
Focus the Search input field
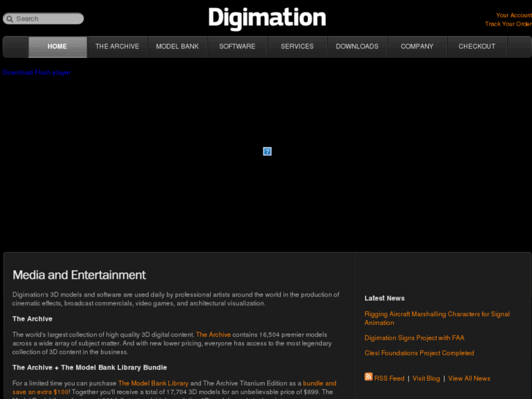pyautogui.click(x=43, y=19)
